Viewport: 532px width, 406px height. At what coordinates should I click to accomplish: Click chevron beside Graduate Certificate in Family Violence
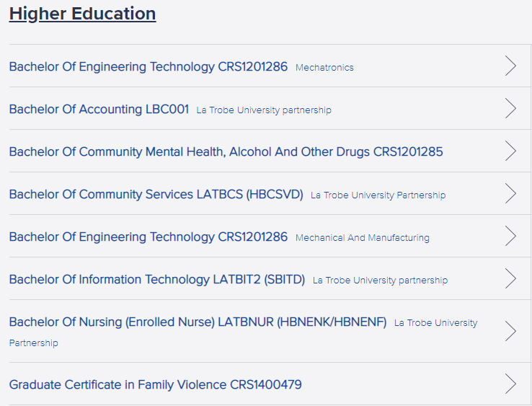coord(510,384)
